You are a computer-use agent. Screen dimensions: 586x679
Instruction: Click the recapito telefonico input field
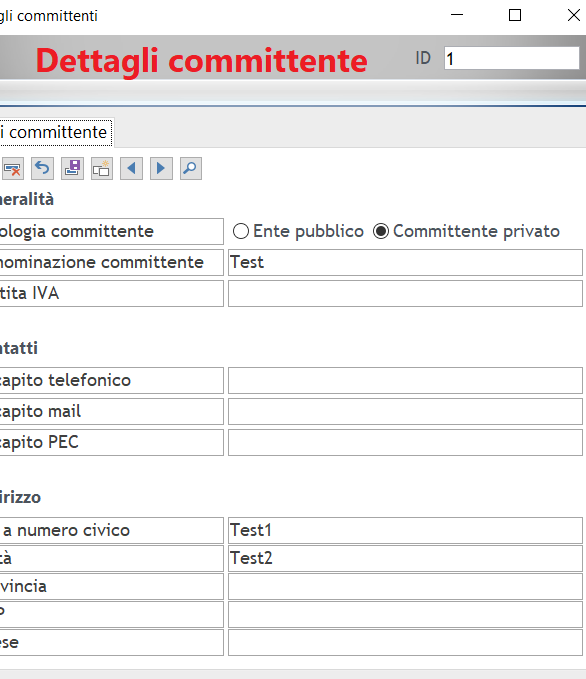coord(405,381)
